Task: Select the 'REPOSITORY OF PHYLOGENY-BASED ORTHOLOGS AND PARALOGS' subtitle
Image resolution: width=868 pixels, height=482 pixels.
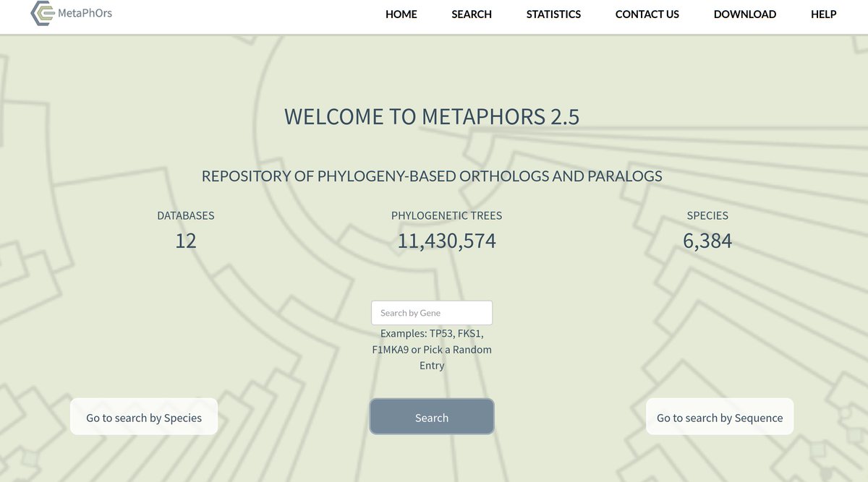Action: (x=432, y=176)
